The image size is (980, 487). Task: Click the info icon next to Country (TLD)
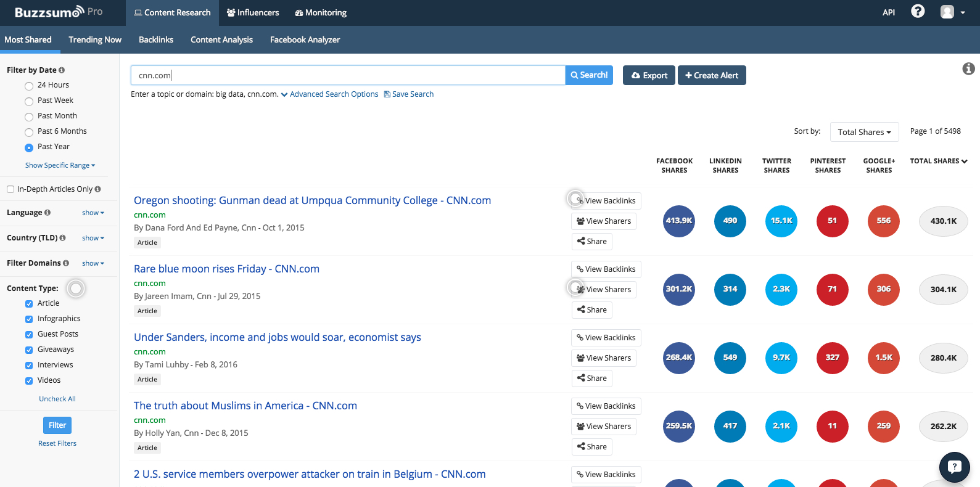coord(62,238)
